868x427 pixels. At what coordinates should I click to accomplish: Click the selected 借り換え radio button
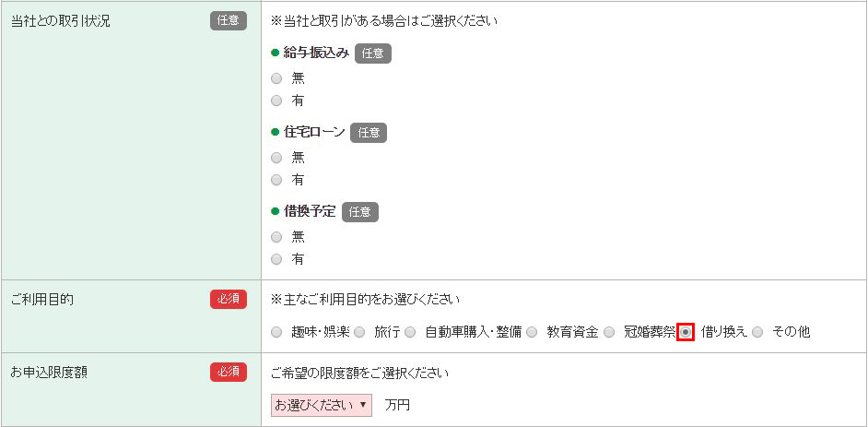pos(686,332)
